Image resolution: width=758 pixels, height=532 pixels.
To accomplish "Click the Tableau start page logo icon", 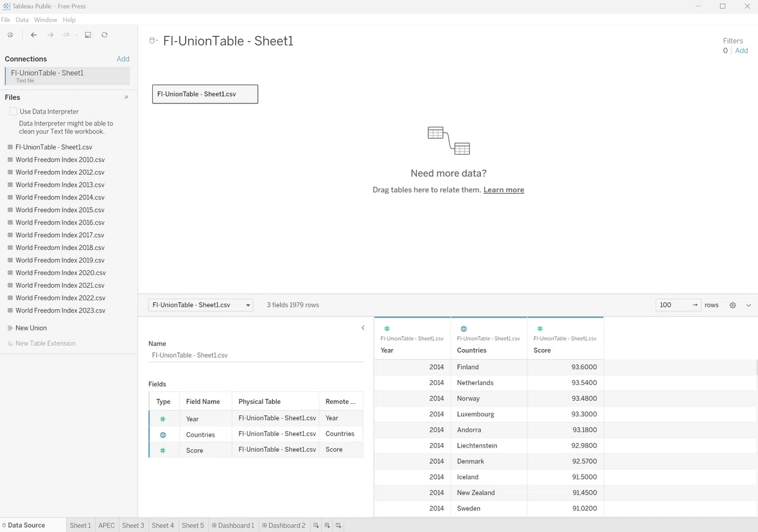I will point(10,35).
